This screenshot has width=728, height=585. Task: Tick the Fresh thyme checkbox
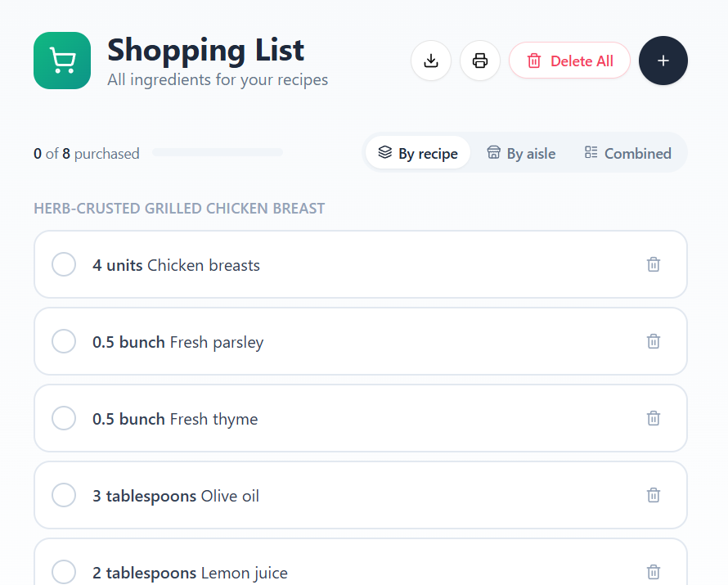pos(64,418)
